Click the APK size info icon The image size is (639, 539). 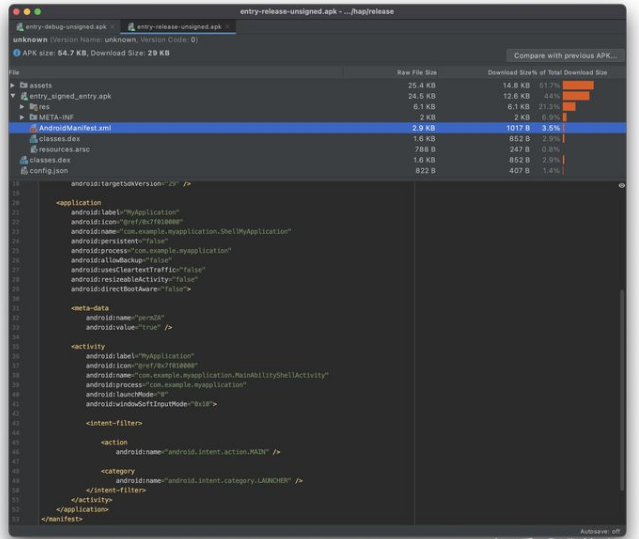pos(17,53)
